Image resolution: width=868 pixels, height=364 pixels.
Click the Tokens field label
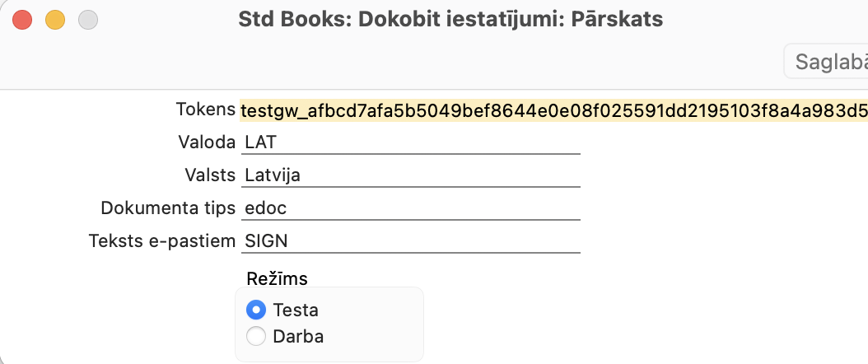(x=205, y=110)
